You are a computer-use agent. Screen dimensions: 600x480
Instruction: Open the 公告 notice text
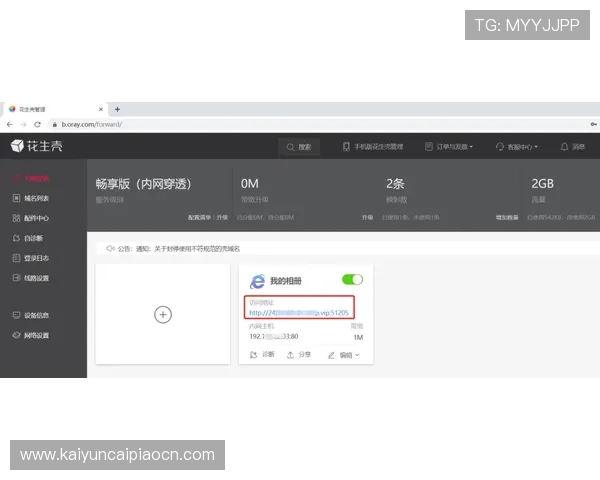pyautogui.click(x=179, y=249)
